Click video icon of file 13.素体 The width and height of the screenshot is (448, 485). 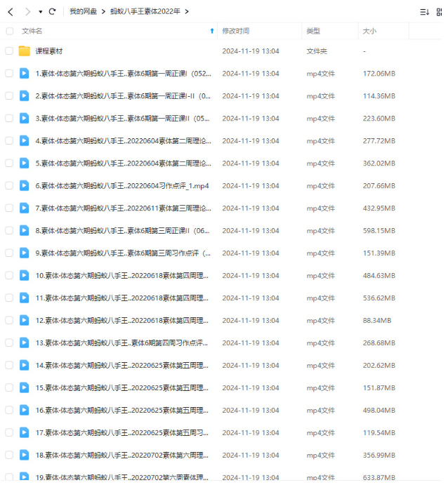coord(24,343)
